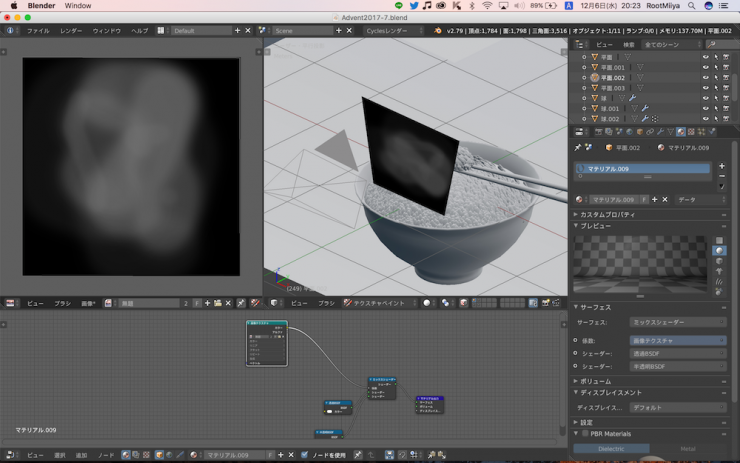Image resolution: width=740 pixels, height=463 pixels.
Task: Select the compositing nodes tree type icon
Action: point(136,455)
